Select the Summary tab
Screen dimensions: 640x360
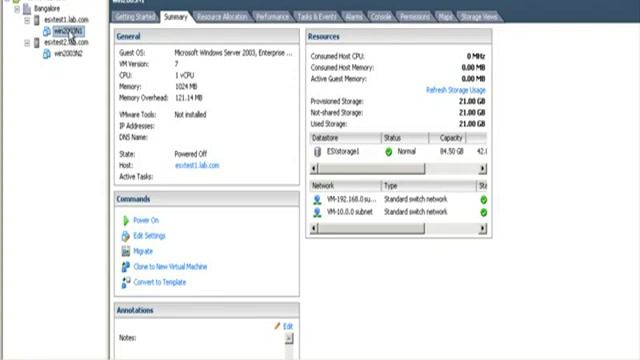click(176, 17)
